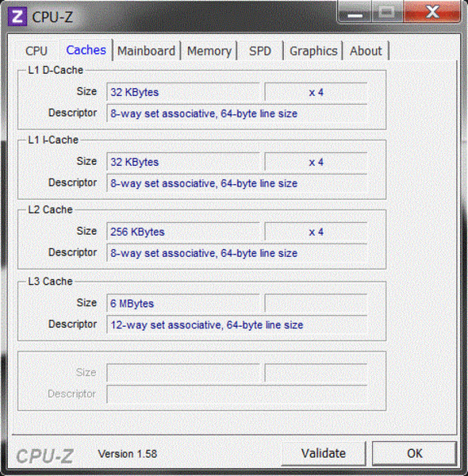Click the CPU-Z purple logo icon in title bar
Viewport: 468px width, 476px height.
[17, 17]
